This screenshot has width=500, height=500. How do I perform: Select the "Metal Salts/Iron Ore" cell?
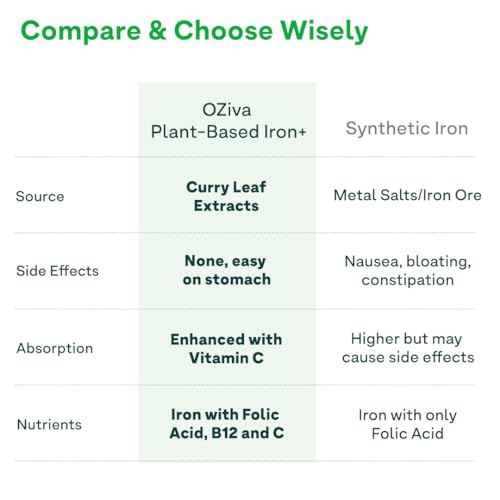point(408,195)
